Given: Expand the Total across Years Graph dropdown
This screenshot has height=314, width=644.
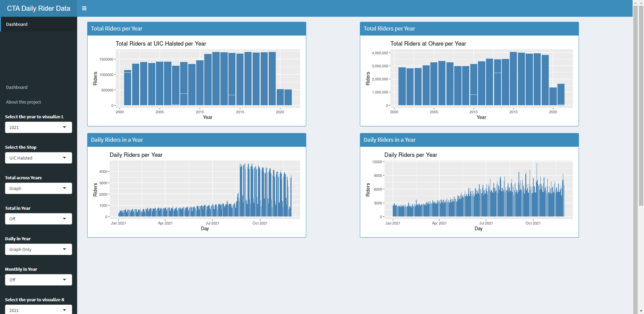Looking at the screenshot, I should point(39,188).
